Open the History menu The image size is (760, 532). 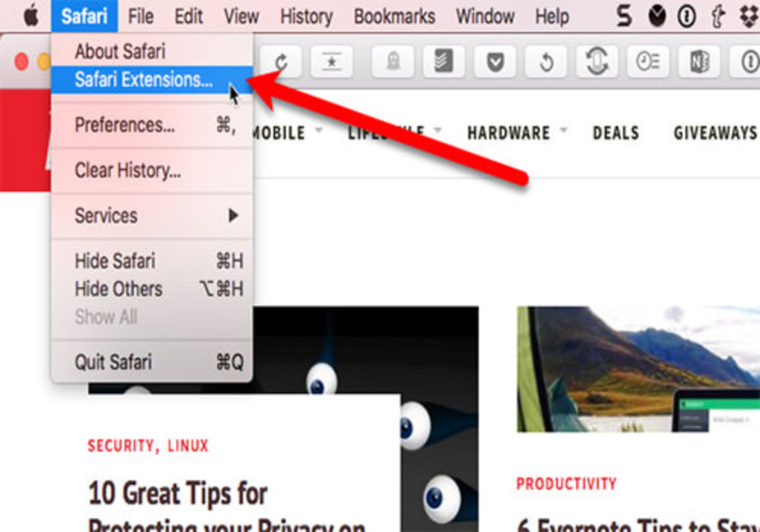306,16
